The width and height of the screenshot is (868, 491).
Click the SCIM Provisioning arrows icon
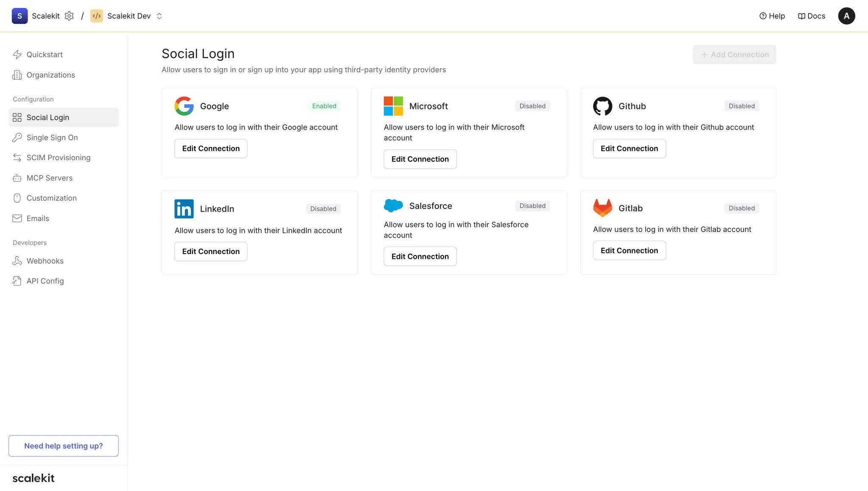click(x=17, y=158)
